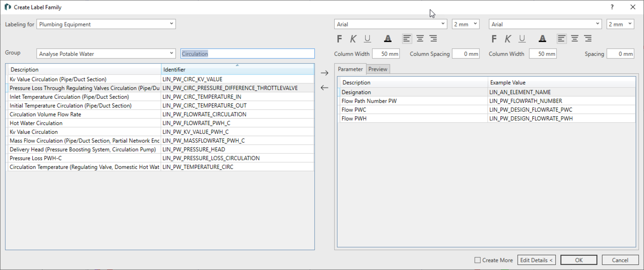
Task: Center text in left formatting group
Action: (420, 39)
